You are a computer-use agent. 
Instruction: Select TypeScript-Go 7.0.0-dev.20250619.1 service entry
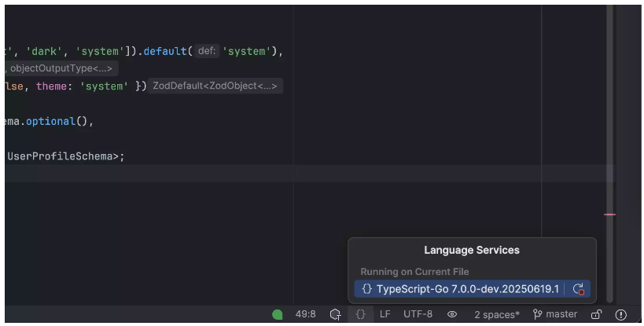tap(473, 289)
